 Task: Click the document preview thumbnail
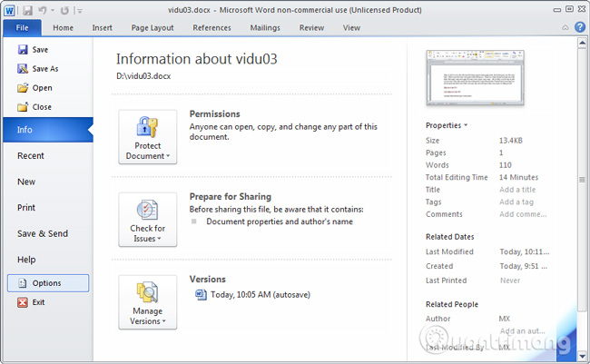(475, 77)
